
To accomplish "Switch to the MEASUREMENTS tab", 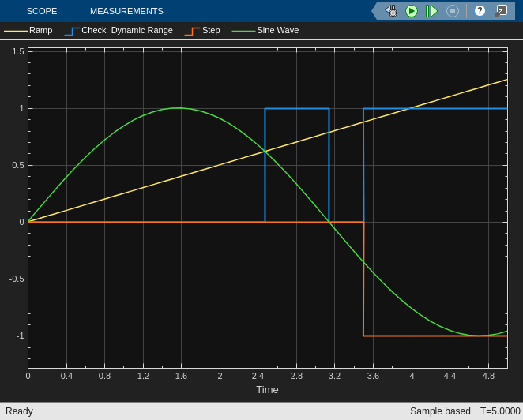I will point(126,11).
